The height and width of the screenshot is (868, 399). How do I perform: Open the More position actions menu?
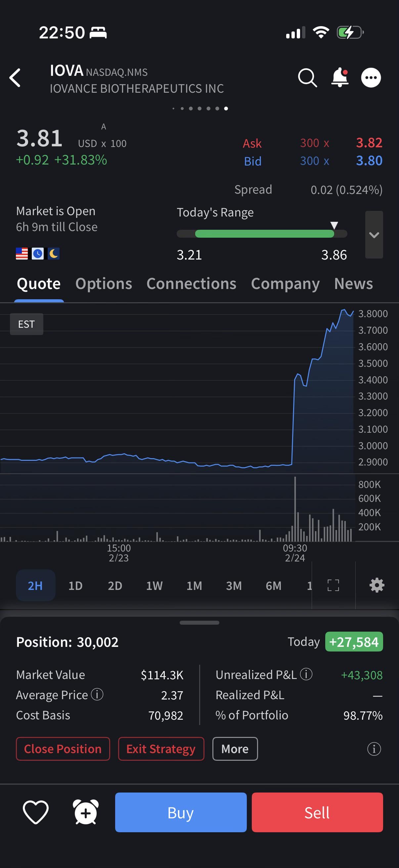pos(235,749)
